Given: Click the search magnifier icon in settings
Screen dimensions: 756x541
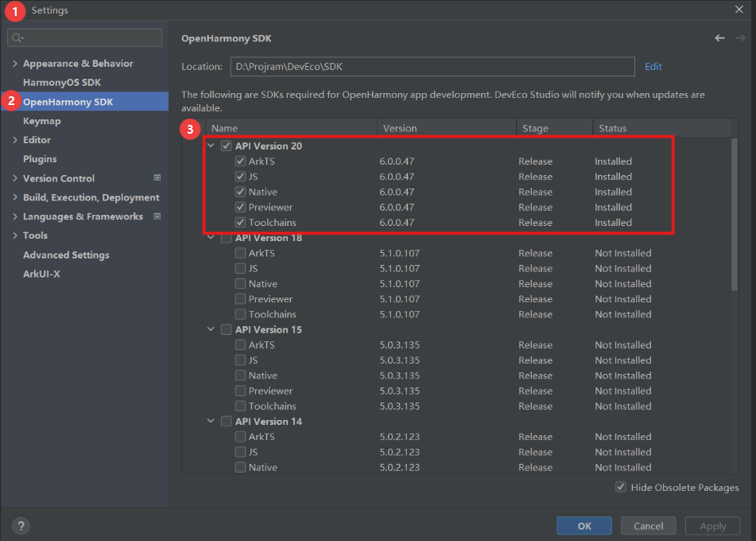Looking at the screenshot, I should pyautogui.click(x=17, y=37).
